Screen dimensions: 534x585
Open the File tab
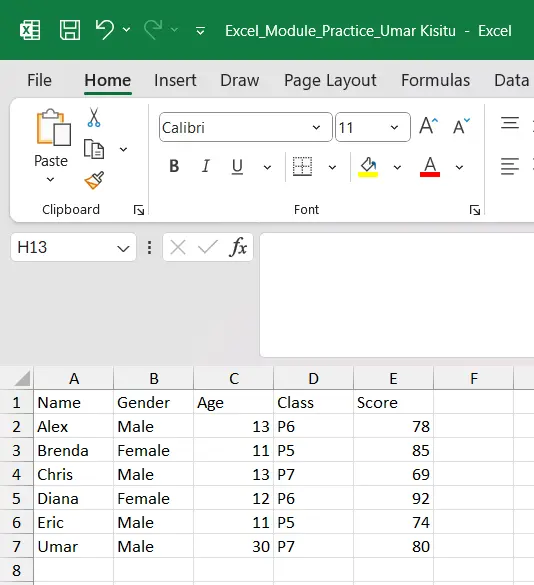(x=39, y=80)
